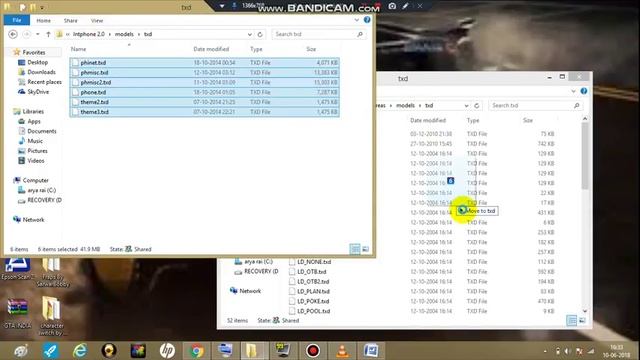Viewport: 640px width, 360px height.
Task: Select the file theme2.txd
Action: [204, 102]
